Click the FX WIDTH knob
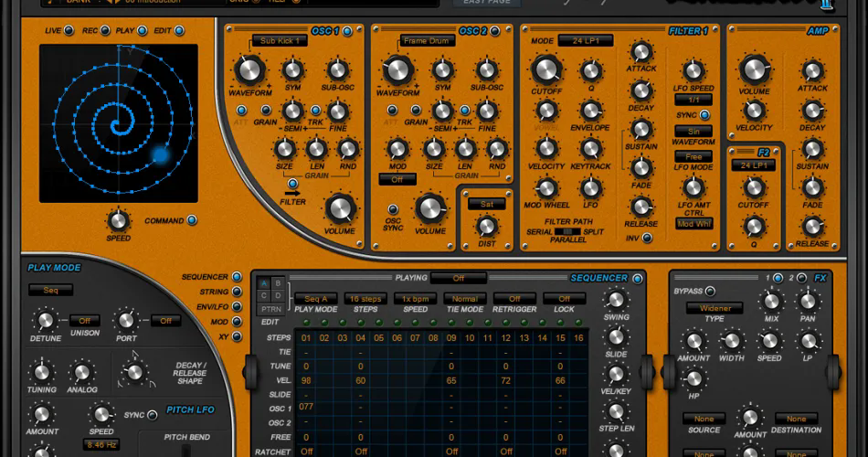 pyautogui.click(x=732, y=341)
